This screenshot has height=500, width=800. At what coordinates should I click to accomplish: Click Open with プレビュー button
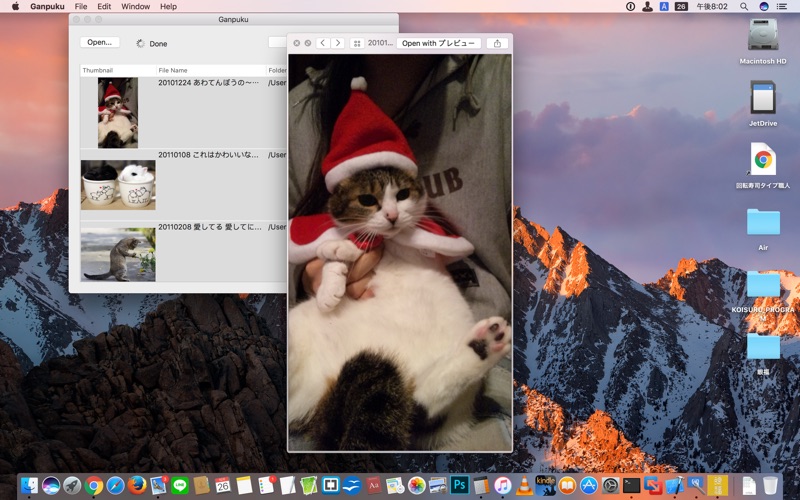[x=438, y=43]
